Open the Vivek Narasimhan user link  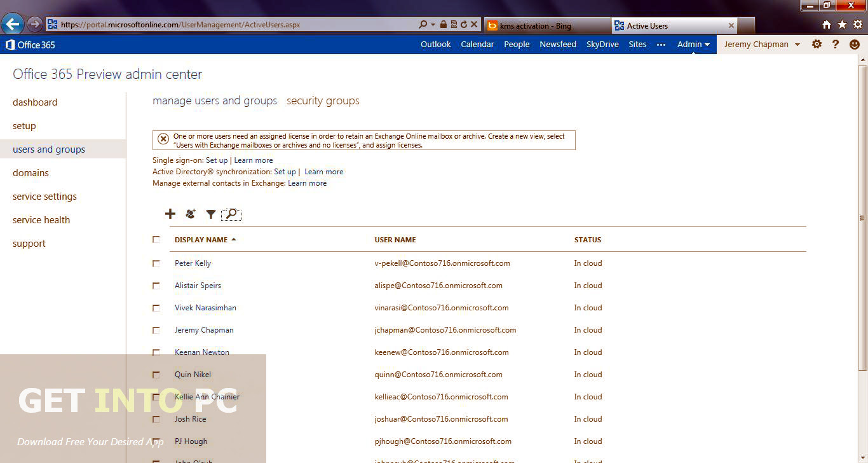click(x=205, y=308)
